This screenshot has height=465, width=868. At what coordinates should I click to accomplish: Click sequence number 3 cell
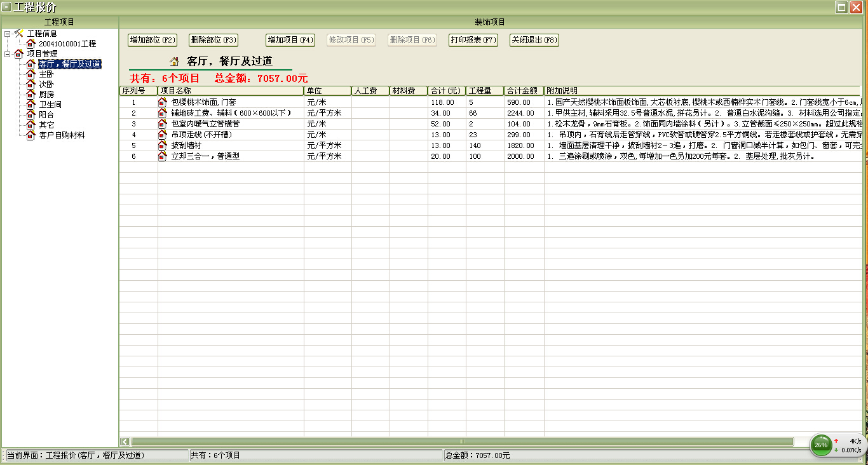tap(139, 124)
